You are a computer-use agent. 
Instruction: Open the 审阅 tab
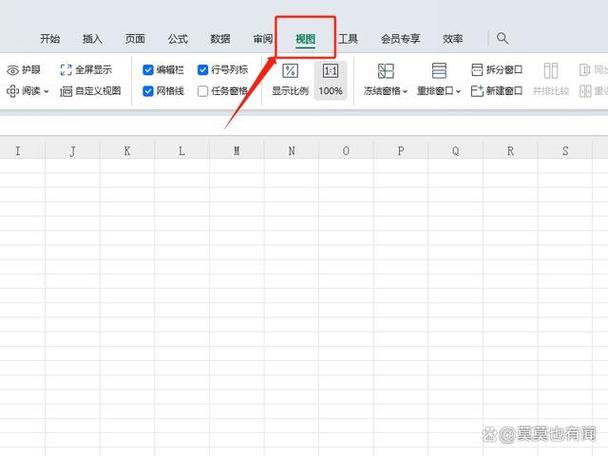coord(263,39)
